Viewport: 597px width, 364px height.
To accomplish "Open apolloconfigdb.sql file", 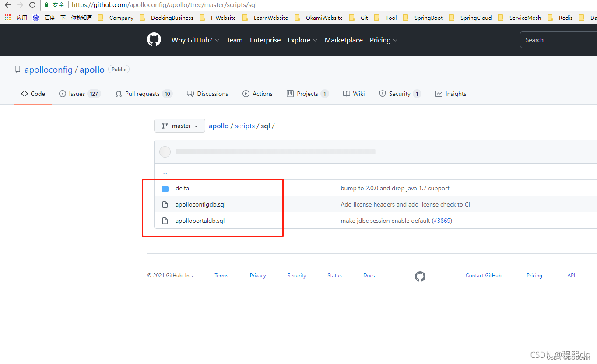I will 200,204.
